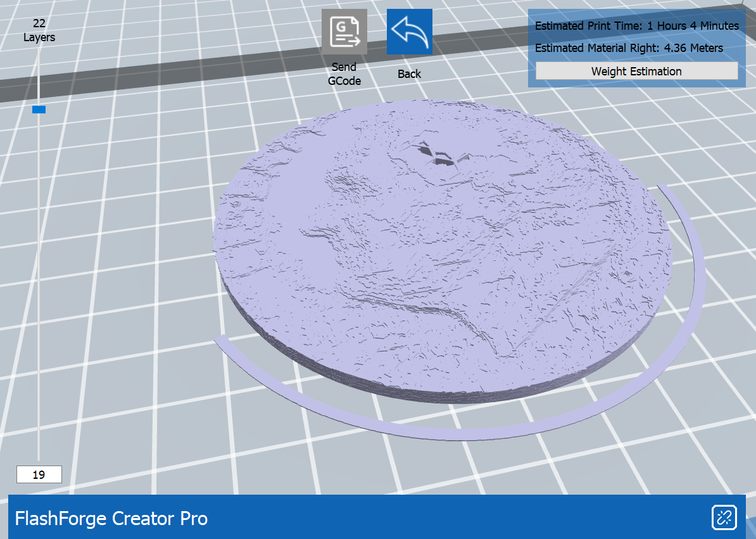Screen dimensions: 756x539
Task: Click the 'Send GCode' text label
Action: [x=344, y=73]
